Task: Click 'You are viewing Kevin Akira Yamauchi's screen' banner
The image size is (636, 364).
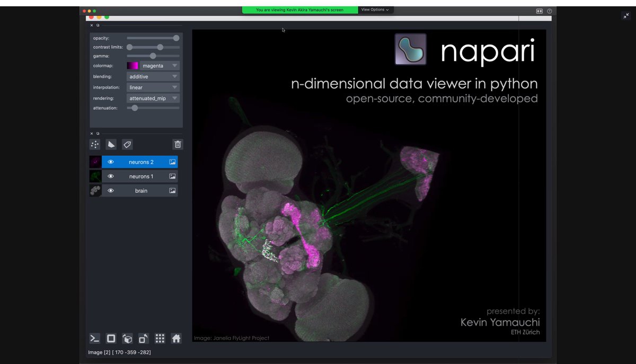Action: point(299,10)
